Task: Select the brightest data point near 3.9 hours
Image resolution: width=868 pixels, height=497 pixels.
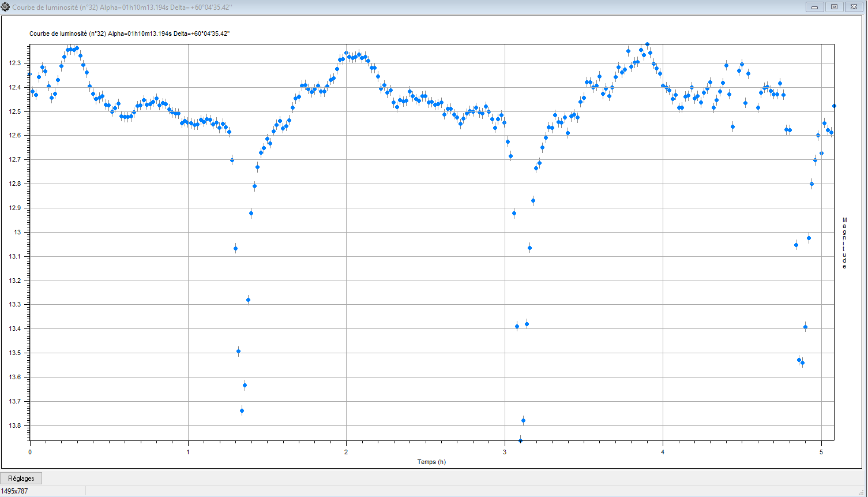Action: pos(647,44)
